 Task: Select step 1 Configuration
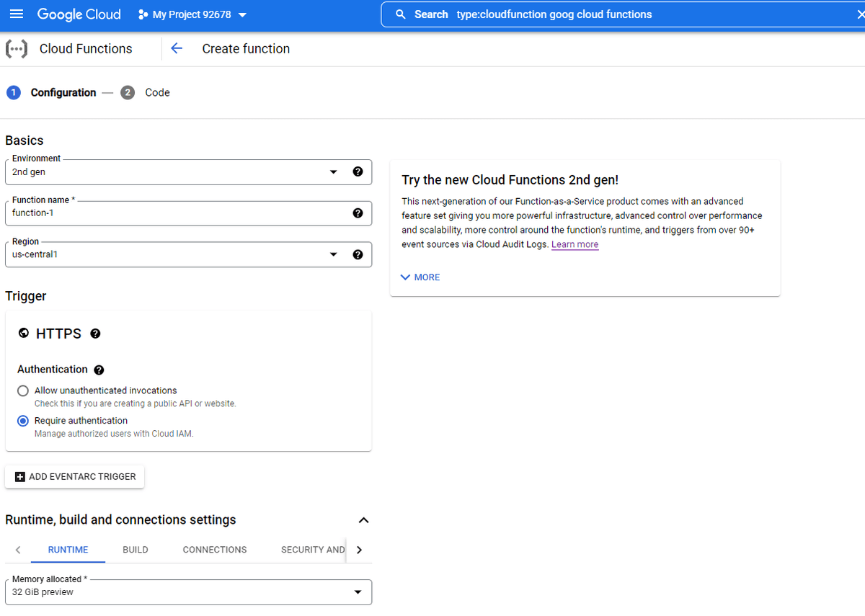pos(51,92)
